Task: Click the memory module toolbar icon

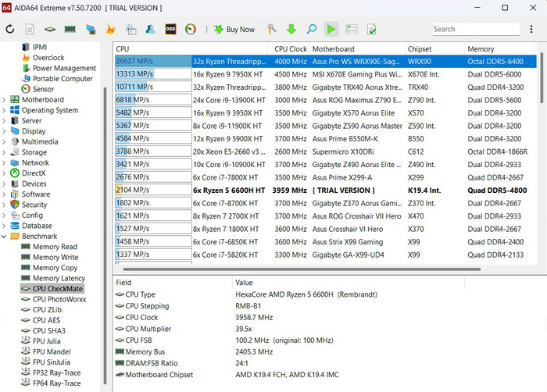Action: click(70, 30)
